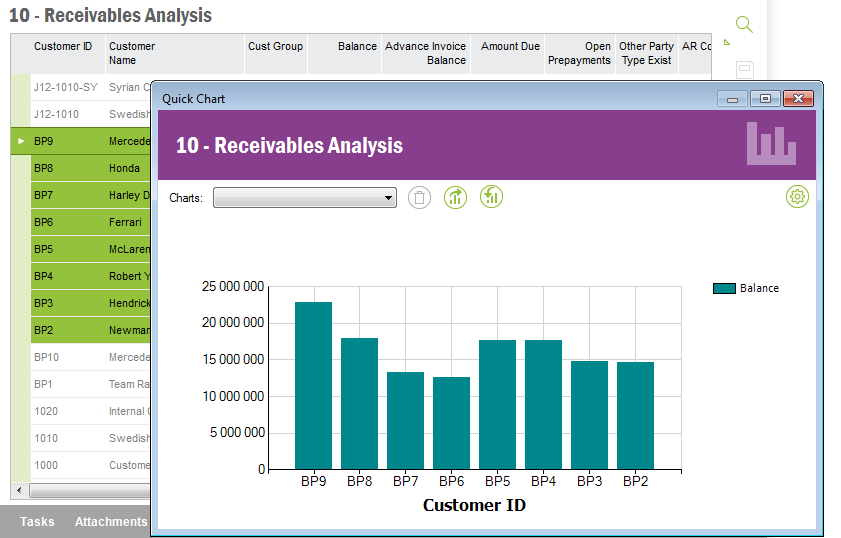This screenshot has width=841, height=538.
Task: Click the horizontal scrollbar left arrow
Action: 17,491
